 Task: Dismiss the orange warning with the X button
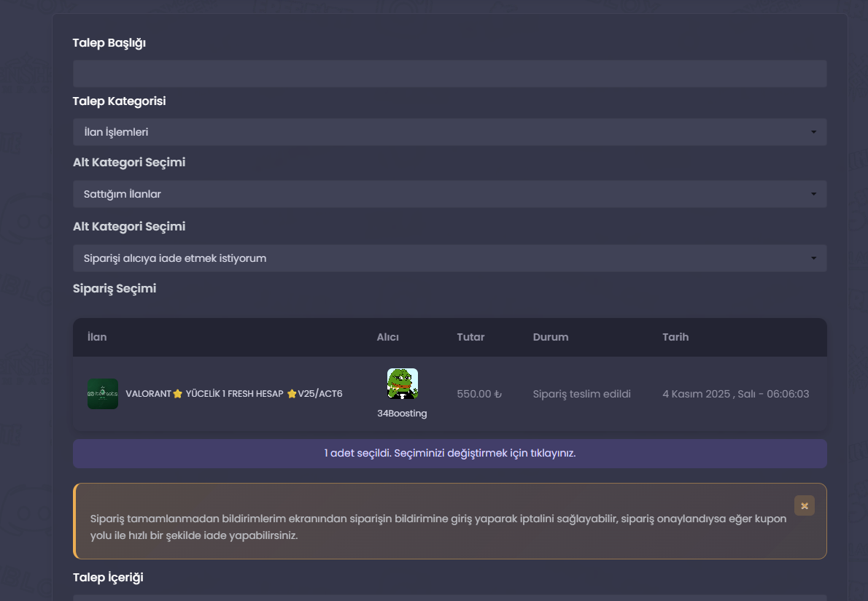point(805,505)
